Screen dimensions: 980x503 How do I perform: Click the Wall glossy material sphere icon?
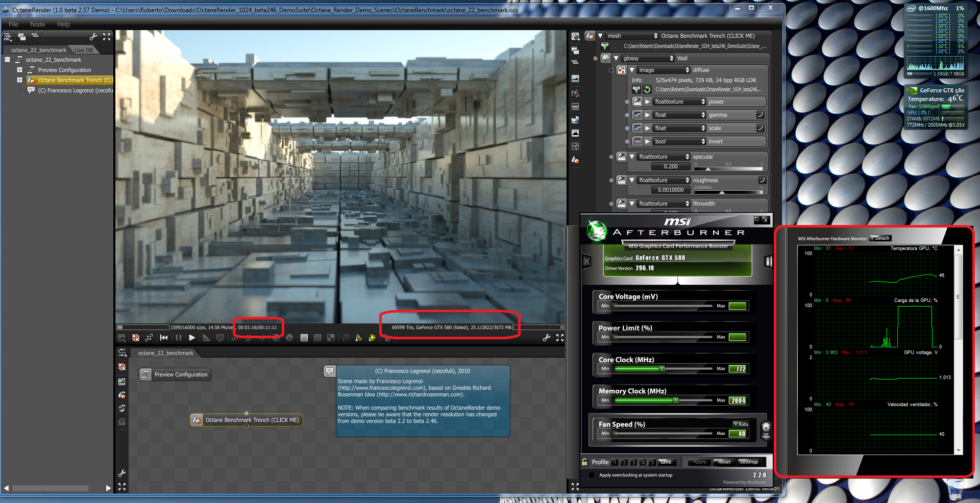point(605,58)
